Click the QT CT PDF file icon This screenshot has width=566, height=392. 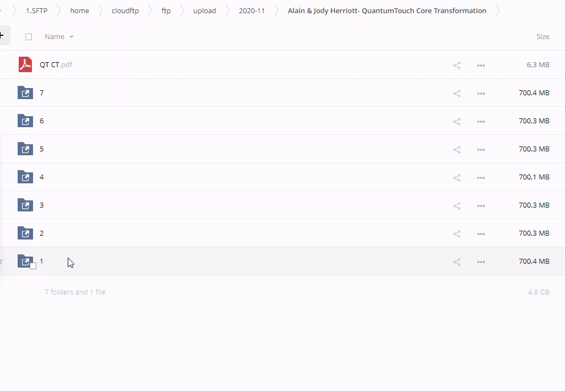(25, 65)
